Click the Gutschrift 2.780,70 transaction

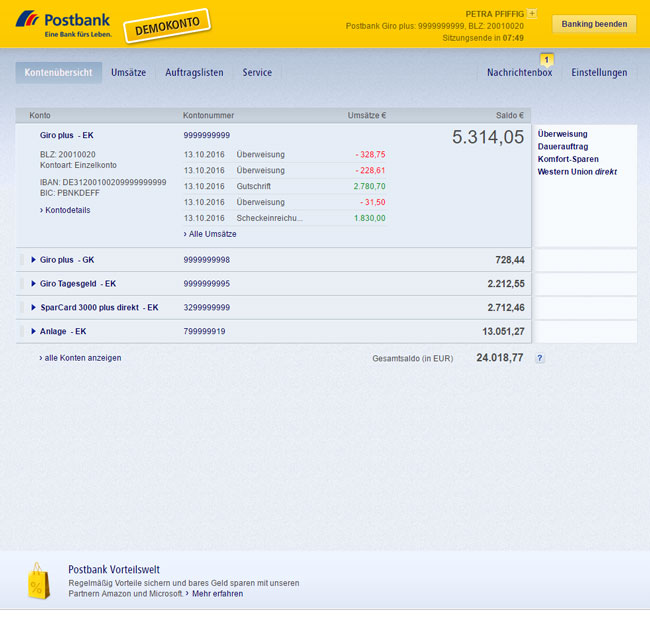(284, 186)
